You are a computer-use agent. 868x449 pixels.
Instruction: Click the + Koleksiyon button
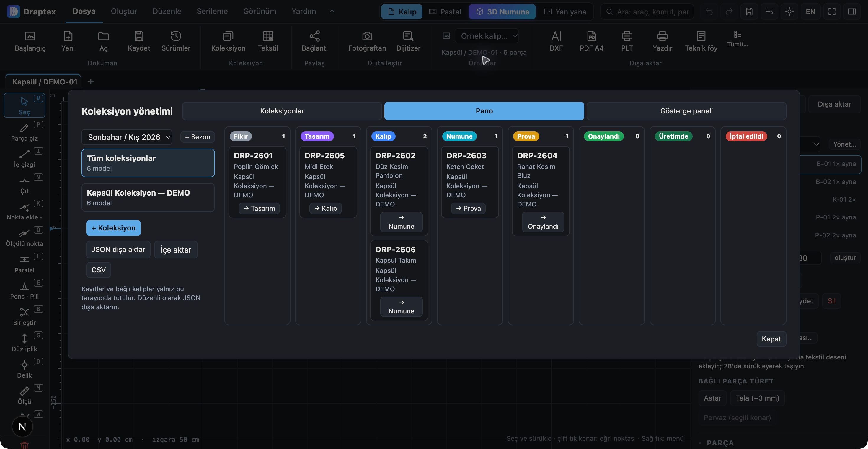click(x=113, y=228)
